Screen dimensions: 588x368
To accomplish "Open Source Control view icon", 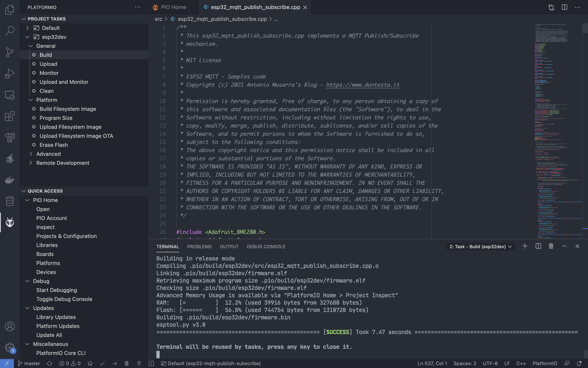I will pyautogui.click(x=10, y=52).
